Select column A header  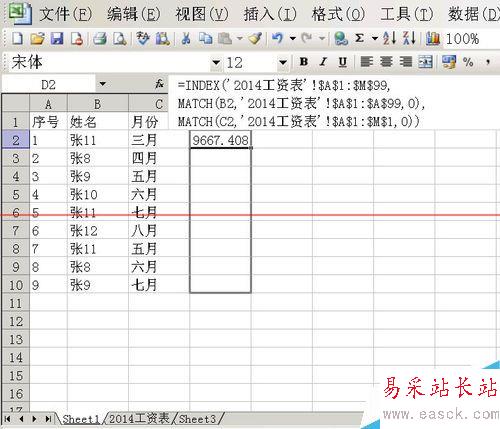[48, 104]
